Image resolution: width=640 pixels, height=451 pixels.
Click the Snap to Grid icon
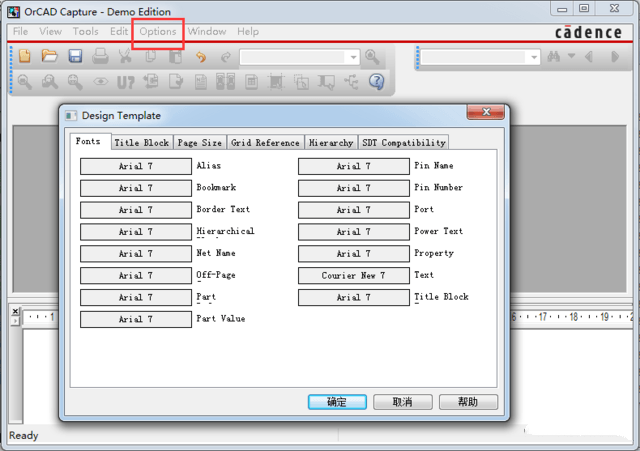pyautogui.click(x=276, y=82)
